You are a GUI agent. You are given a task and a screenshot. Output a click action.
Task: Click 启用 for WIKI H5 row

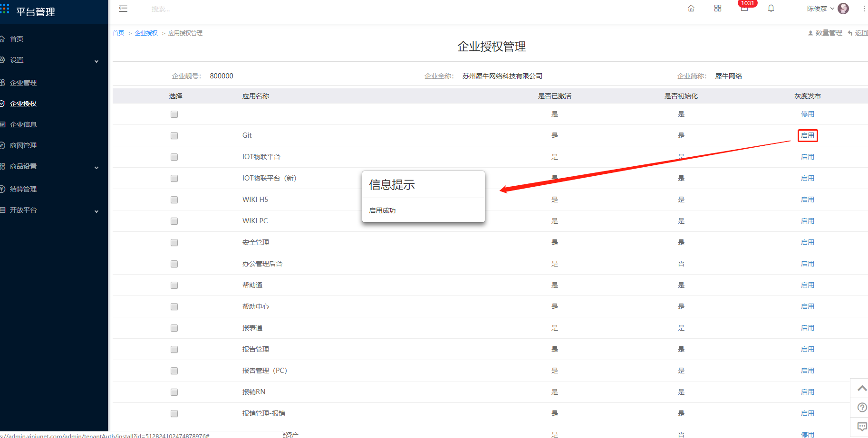pyautogui.click(x=808, y=200)
